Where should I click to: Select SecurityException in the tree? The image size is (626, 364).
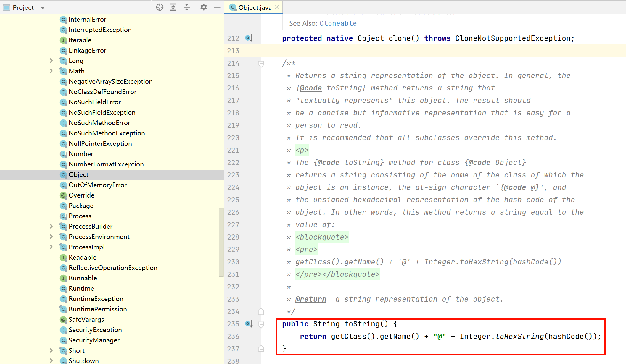coord(95,330)
